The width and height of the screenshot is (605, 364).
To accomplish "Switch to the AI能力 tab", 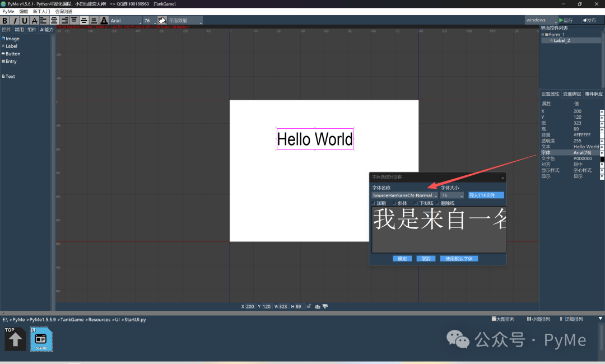I will click(46, 30).
